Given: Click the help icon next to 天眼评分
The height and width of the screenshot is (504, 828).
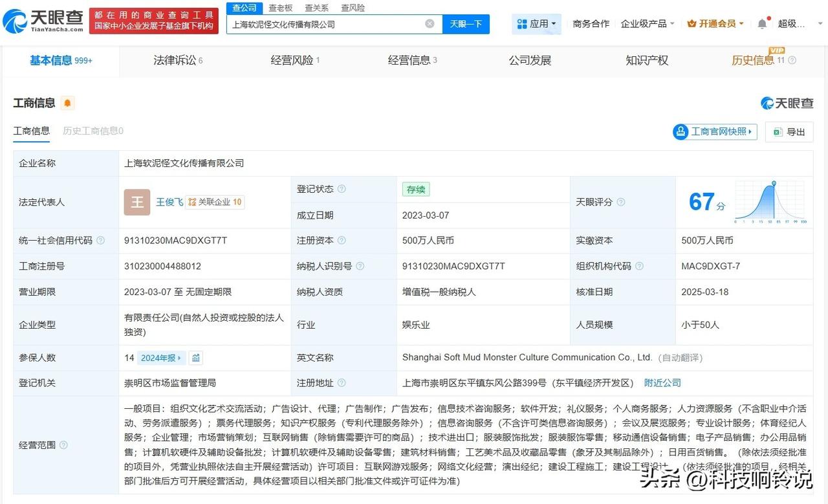Looking at the screenshot, I should (x=621, y=202).
